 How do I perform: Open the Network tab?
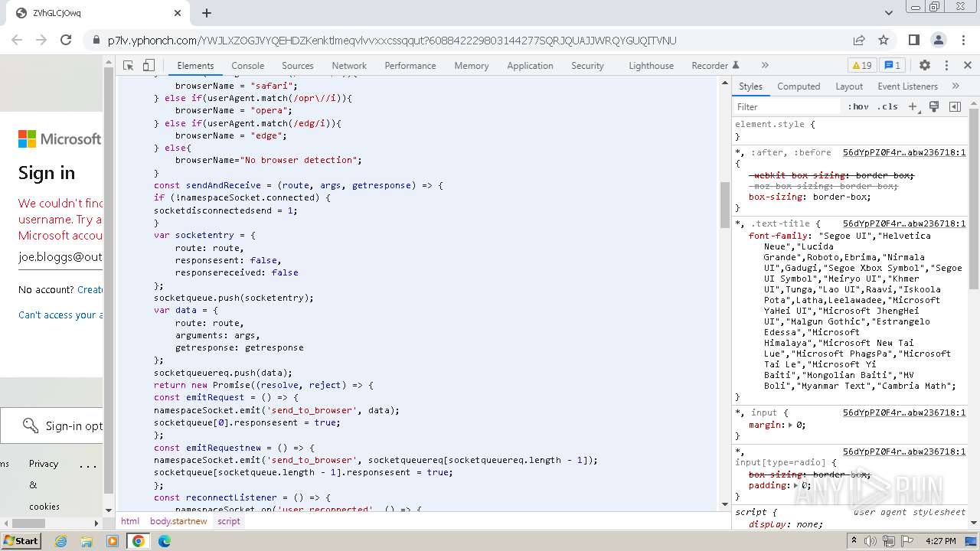[x=349, y=66]
